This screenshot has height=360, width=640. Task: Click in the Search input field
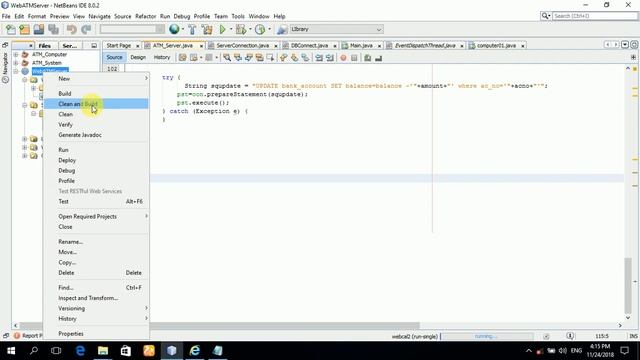coord(595,16)
